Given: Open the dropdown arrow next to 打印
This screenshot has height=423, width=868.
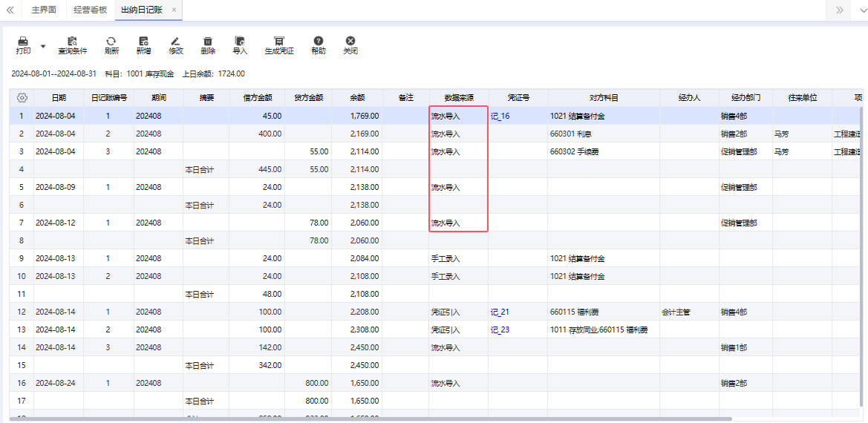Looking at the screenshot, I should click(43, 46).
